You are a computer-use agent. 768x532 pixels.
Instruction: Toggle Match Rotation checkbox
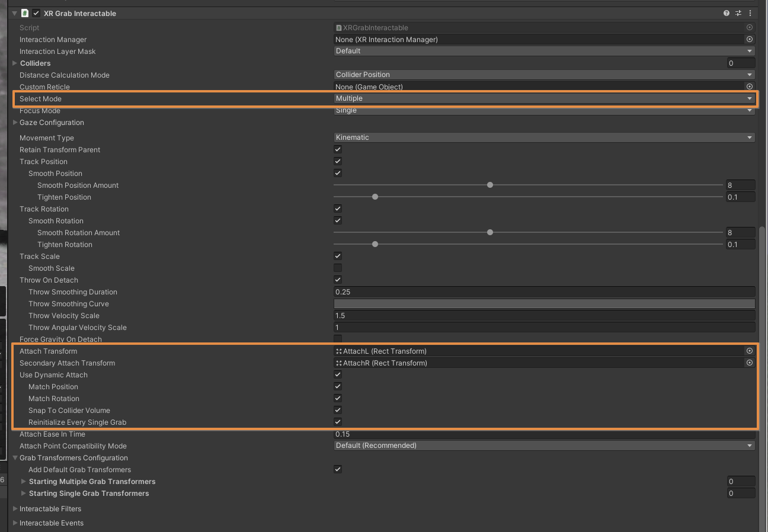(338, 398)
